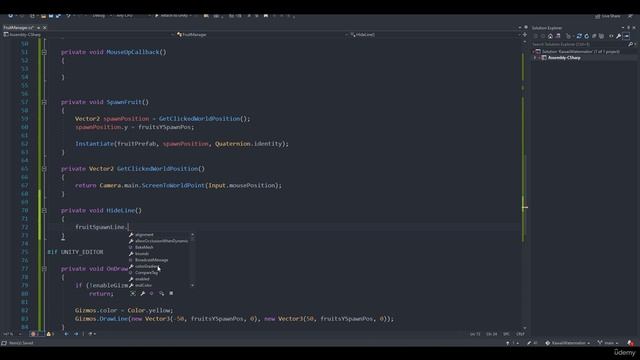Click the main branch indicator in the status bar

607,343
